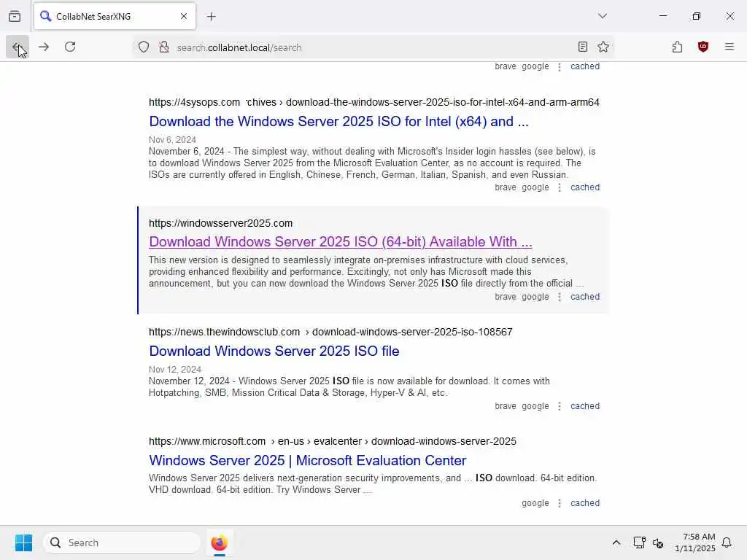This screenshot has width=747, height=560.
Task: Open cached link for windowsserver2025.com result
Action: coord(585,297)
